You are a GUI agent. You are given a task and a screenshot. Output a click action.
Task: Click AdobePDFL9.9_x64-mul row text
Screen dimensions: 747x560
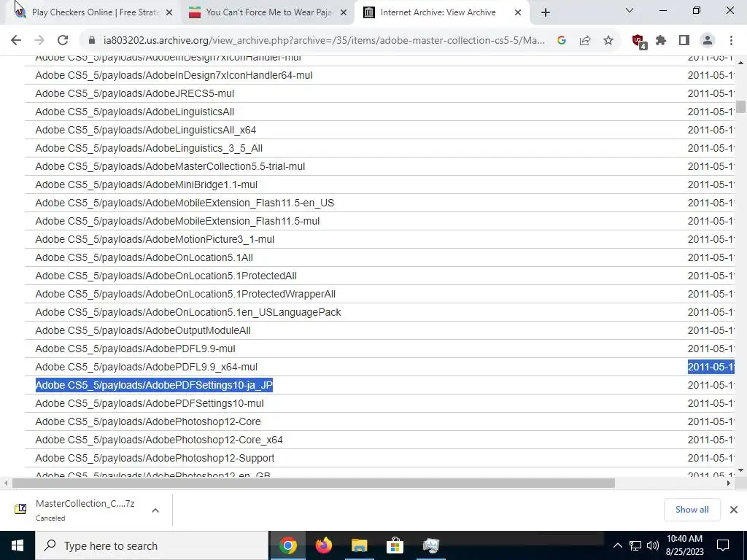[x=146, y=367]
